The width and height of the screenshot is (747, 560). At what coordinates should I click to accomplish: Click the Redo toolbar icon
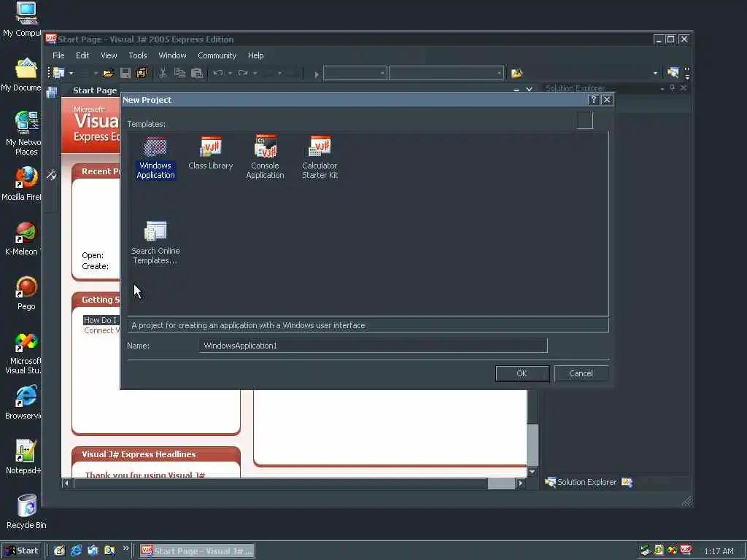click(x=243, y=73)
